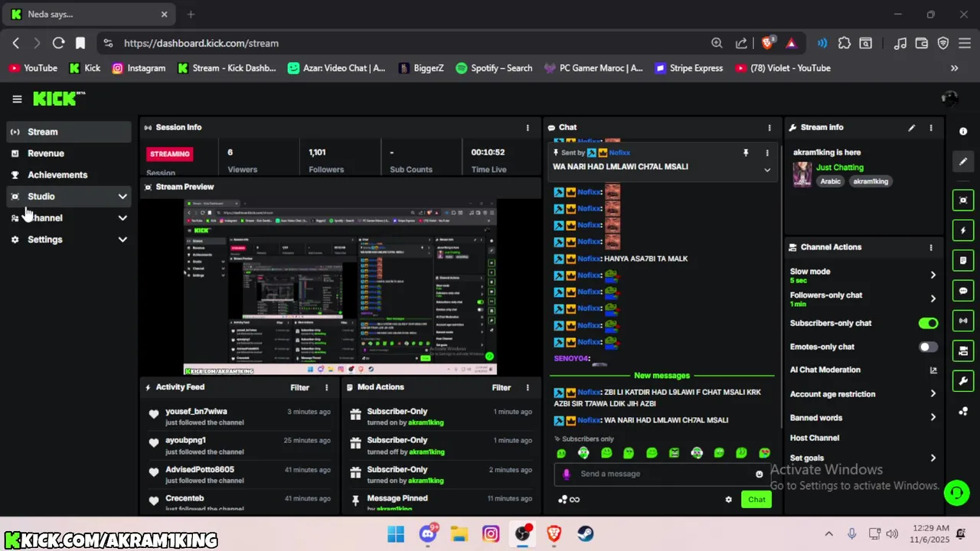
Task: Open the YouTube bookmark
Action: coord(33,68)
